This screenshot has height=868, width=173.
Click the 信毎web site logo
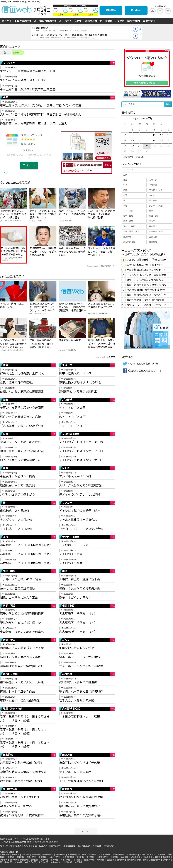point(16,10)
